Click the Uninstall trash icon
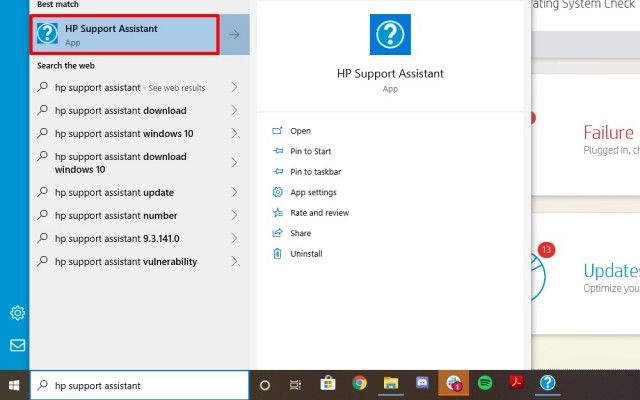This screenshot has width=640, height=400. (x=278, y=253)
